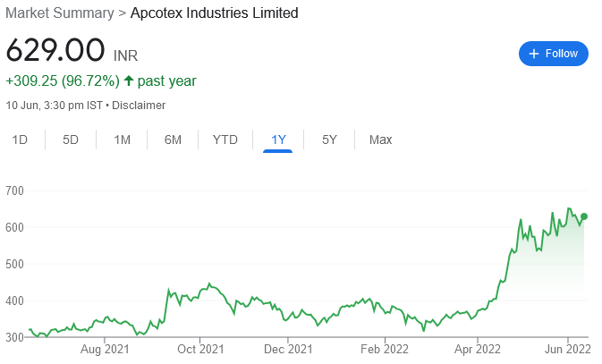Screen dimensions: 602x364
Task: Click the Oct 2021 axis label
Action: coord(199,350)
